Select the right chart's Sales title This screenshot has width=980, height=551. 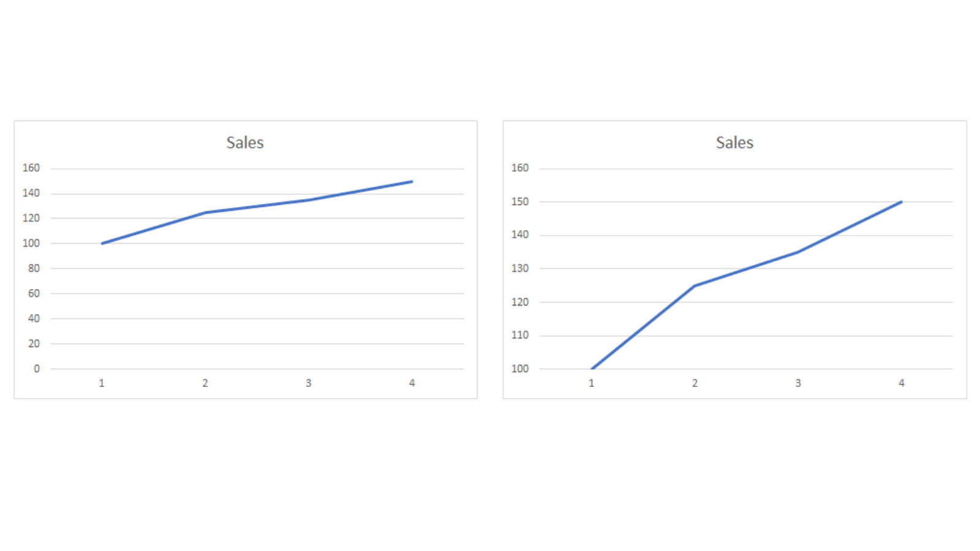pos(734,143)
